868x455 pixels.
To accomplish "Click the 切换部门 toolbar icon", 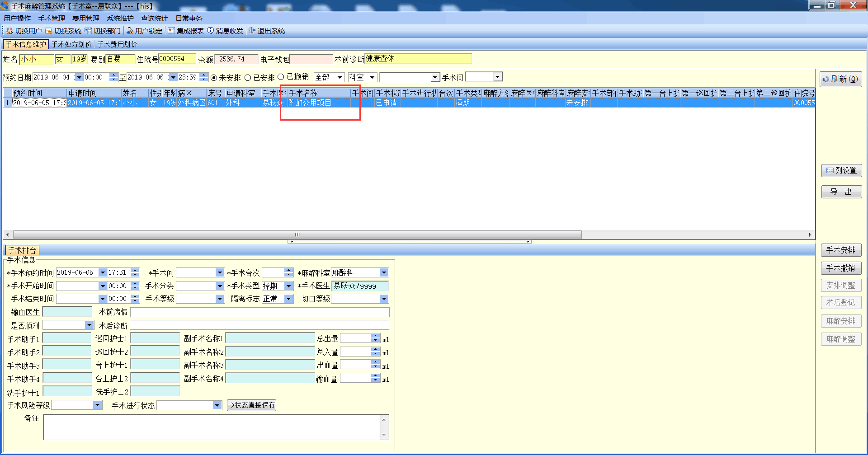I will [x=88, y=31].
